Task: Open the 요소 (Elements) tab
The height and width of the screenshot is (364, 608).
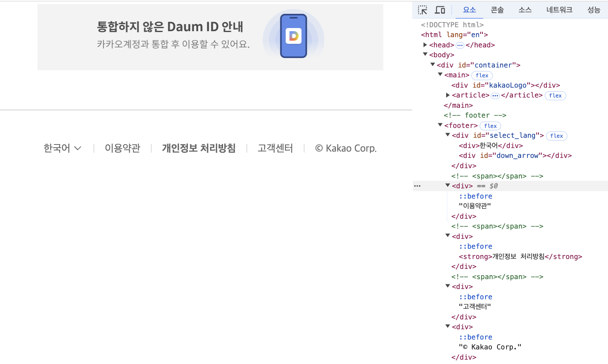Action: [x=469, y=10]
